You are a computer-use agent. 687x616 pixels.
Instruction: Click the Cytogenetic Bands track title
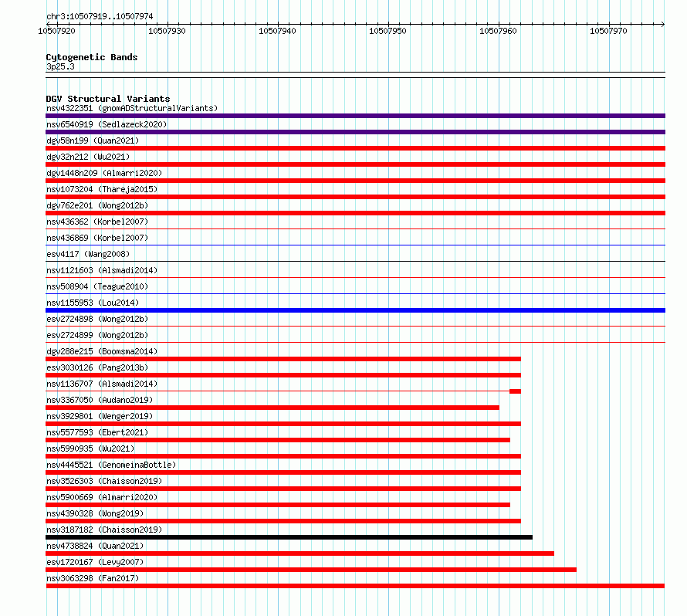coord(92,57)
